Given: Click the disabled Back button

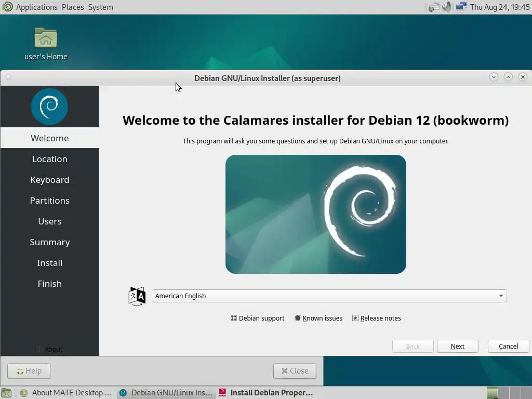Looking at the screenshot, I should (413, 346).
